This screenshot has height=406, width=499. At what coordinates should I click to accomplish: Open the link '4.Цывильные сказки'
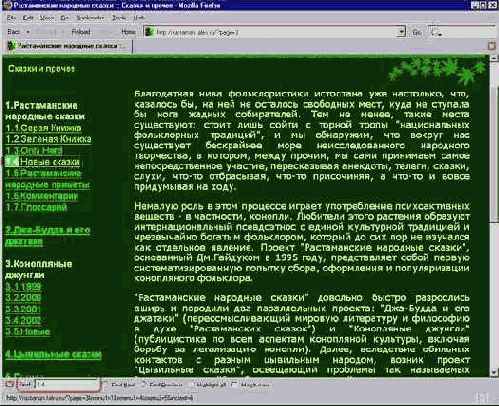(53, 354)
